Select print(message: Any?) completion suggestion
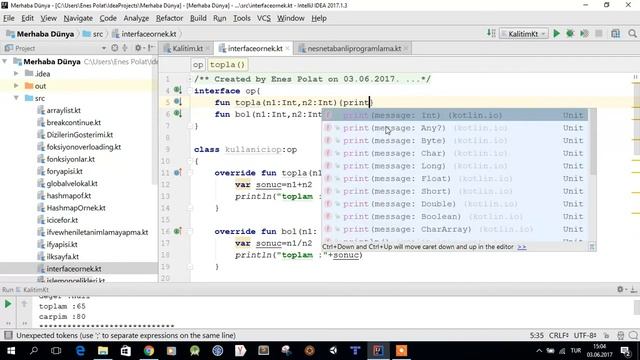This screenshot has width=640, height=360. (455, 128)
